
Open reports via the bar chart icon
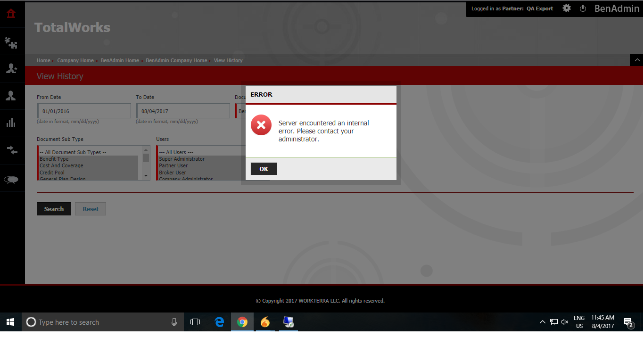click(11, 123)
